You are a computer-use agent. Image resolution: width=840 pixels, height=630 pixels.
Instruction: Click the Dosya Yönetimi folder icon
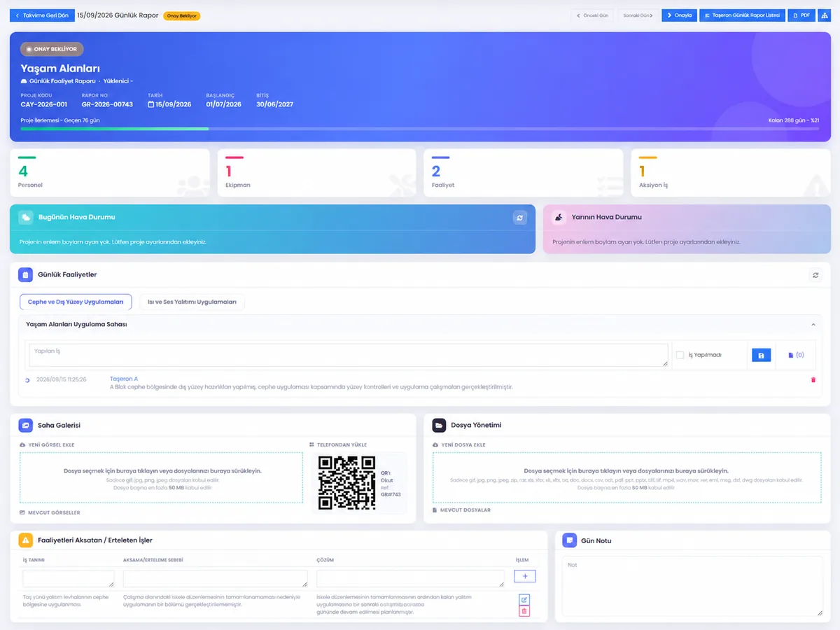[439, 425]
